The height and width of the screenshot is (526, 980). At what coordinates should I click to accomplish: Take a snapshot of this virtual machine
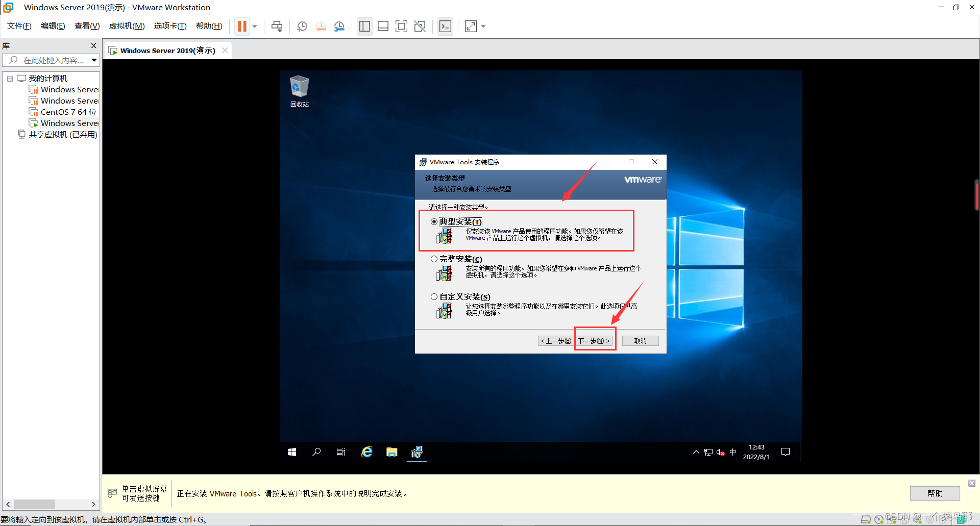pos(302,27)
